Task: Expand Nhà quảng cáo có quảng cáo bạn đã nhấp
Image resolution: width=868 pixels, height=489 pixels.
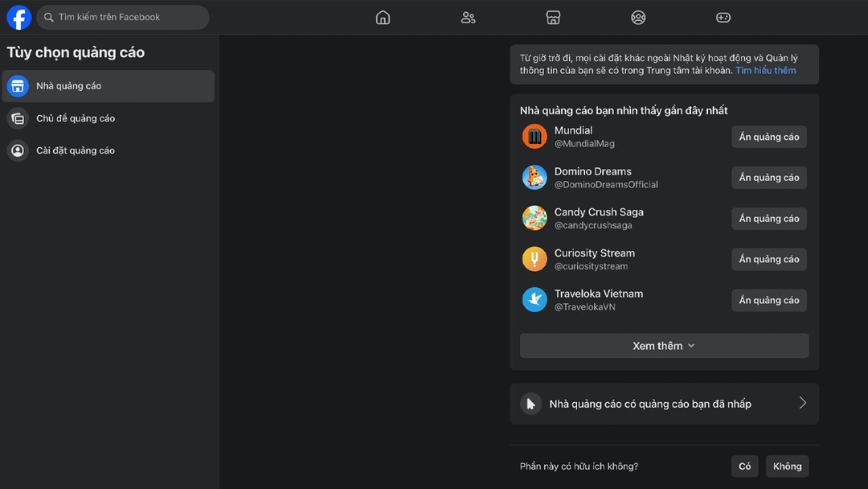Action: click(664, 404)
